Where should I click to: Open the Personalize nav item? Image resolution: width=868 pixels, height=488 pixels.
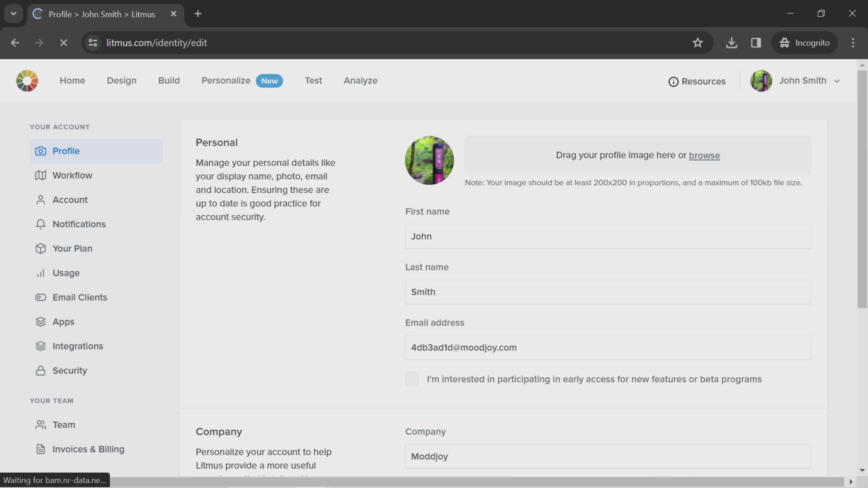tap(226, 80)
